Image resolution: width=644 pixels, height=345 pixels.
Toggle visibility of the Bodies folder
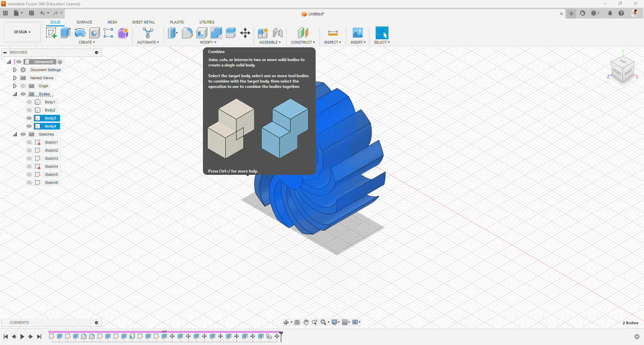pos(23,94)
